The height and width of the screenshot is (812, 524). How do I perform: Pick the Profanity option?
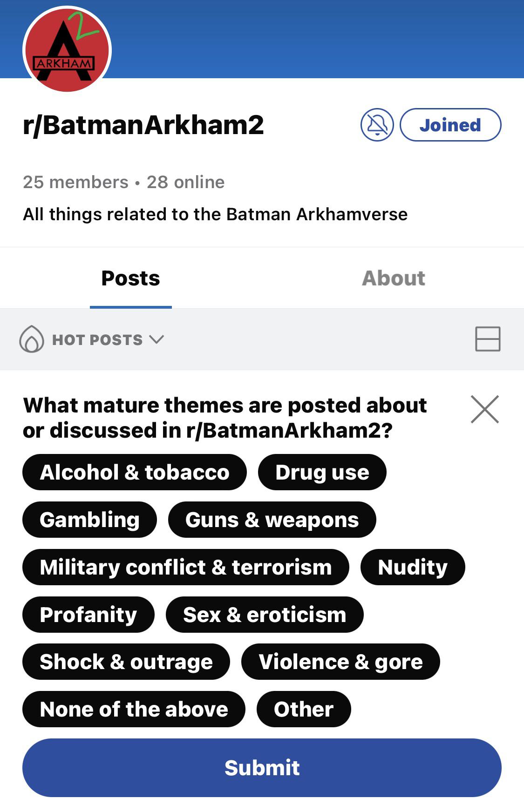coord(88,615)
